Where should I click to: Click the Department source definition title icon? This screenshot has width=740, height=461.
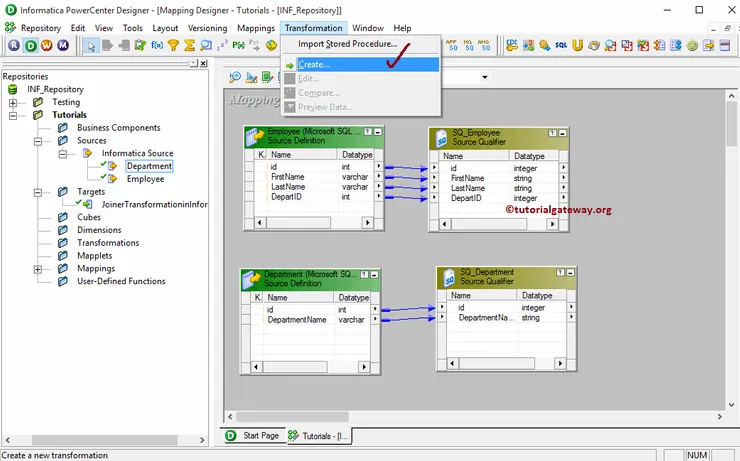click(252, 279)
